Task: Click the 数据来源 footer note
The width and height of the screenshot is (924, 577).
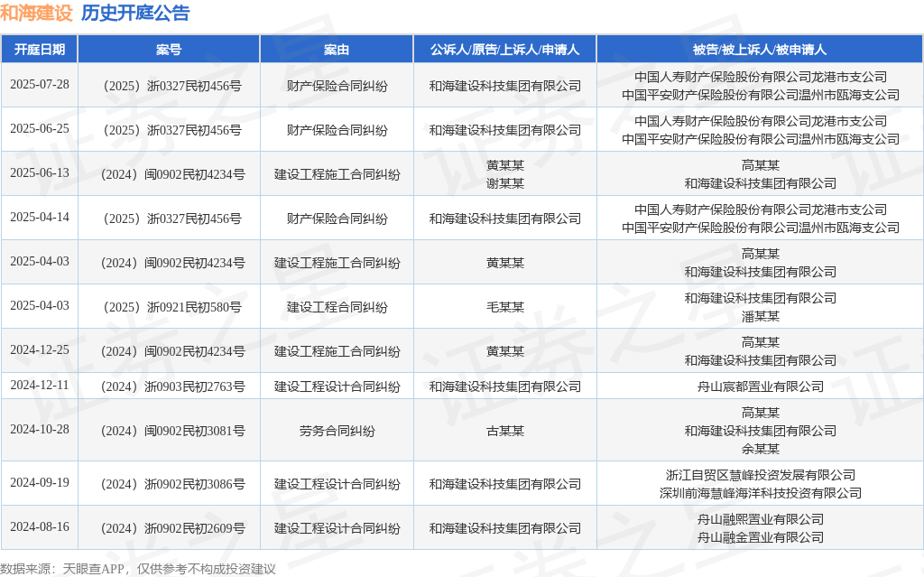Action: pyautogui.click(x=138, y=569)
